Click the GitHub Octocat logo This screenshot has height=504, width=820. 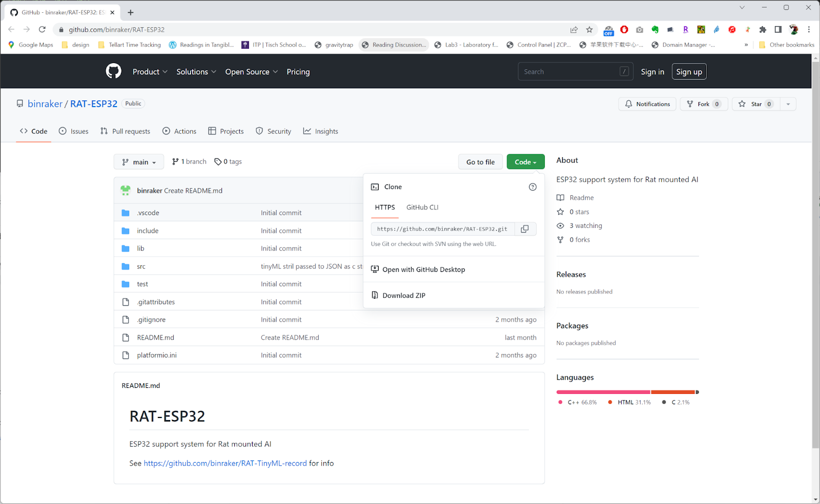coord(113,71)
